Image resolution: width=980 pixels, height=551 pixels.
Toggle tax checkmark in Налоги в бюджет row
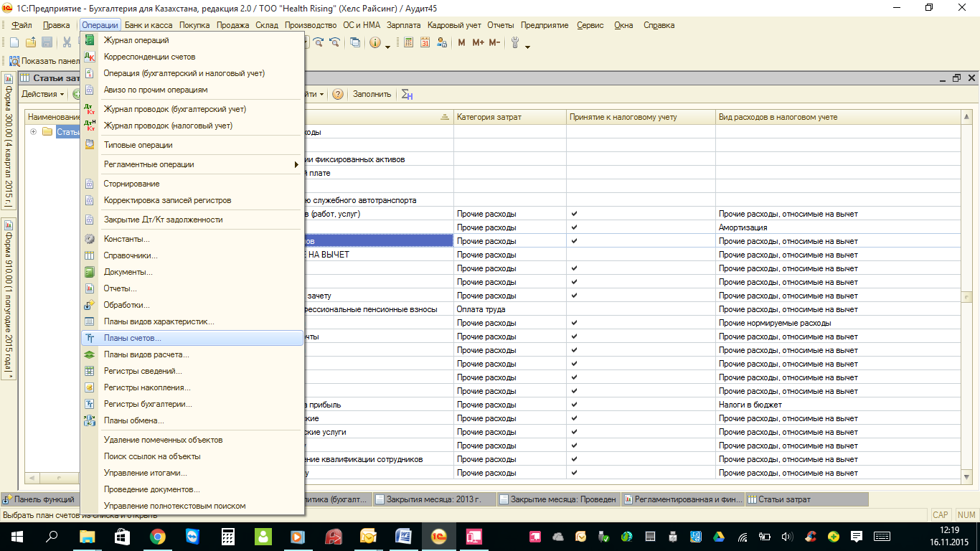pos(575,405)
